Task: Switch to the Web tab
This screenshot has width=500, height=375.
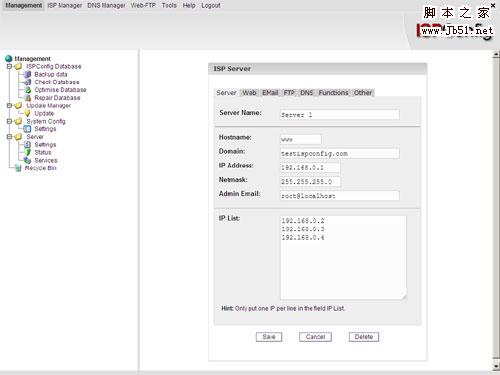Action: [249, 93]
